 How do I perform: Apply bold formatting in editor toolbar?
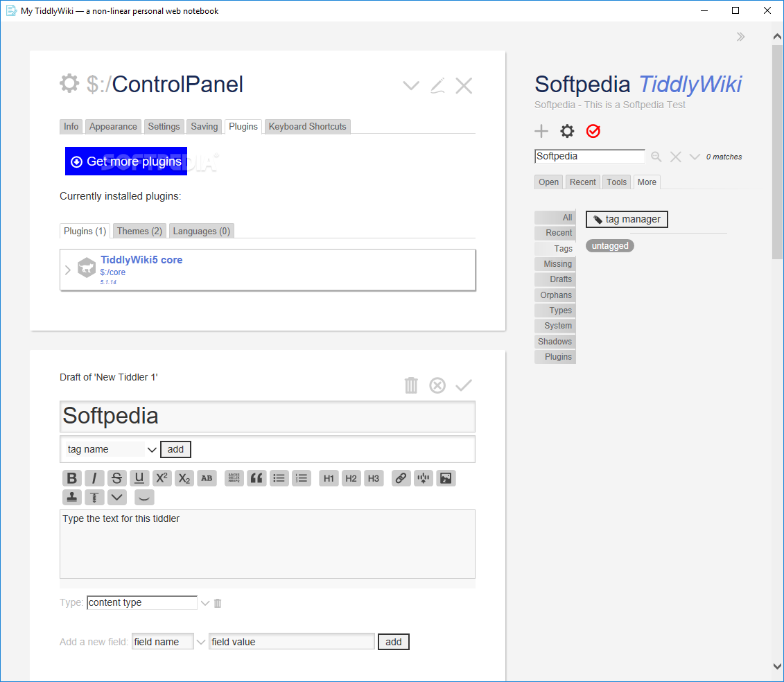coord(72,478)
